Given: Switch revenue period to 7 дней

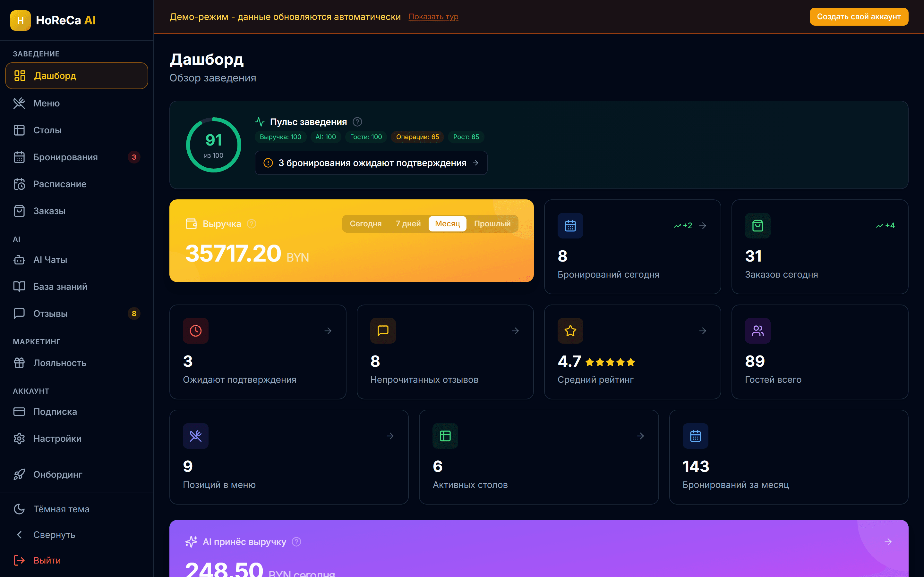Looking at the screenshot, I should click(408, 224).
